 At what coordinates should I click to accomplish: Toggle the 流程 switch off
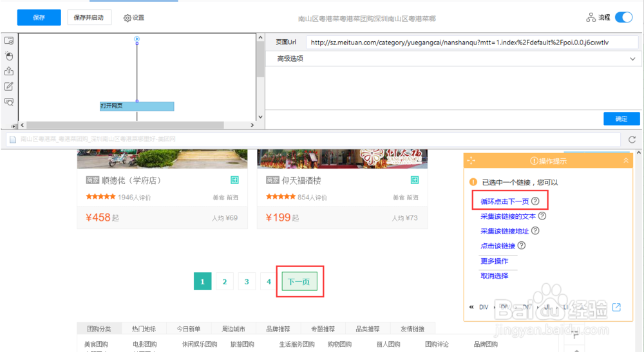click(624, 17)
